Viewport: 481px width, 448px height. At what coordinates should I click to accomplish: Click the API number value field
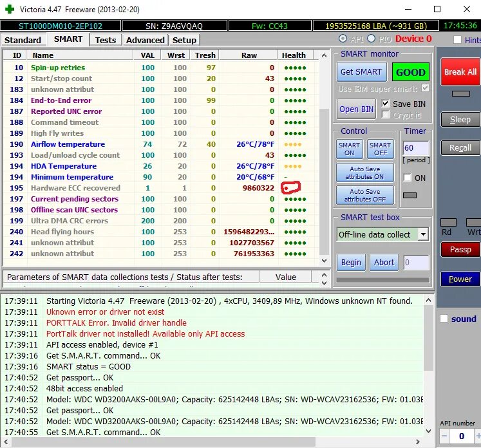click(x=462, y=436)
